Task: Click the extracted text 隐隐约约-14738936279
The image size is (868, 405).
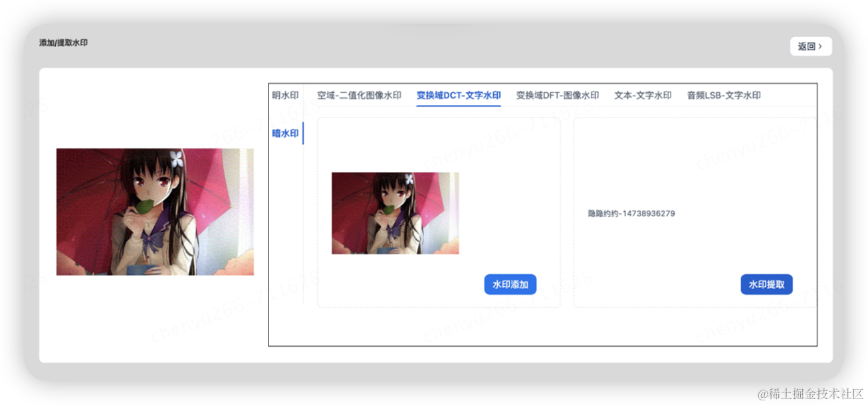Action: [x=631, y=214]
